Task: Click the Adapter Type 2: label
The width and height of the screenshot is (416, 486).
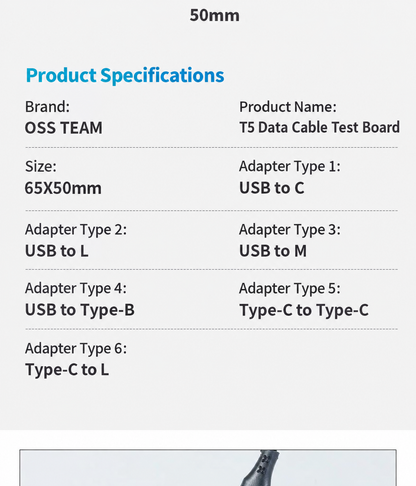Action: click(76, 230)
